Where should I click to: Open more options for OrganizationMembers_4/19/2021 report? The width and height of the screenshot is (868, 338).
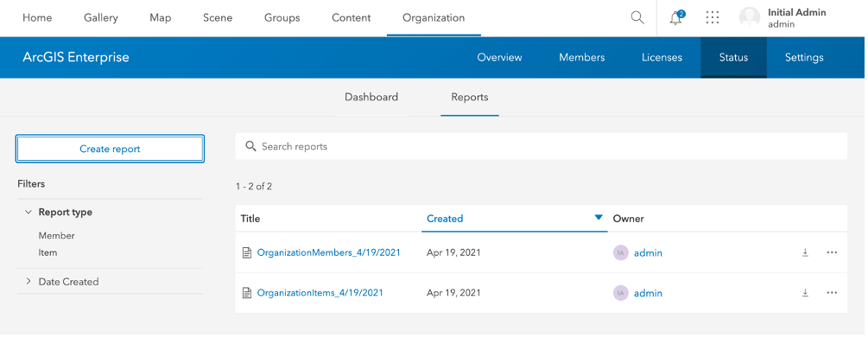coord(832,252)
